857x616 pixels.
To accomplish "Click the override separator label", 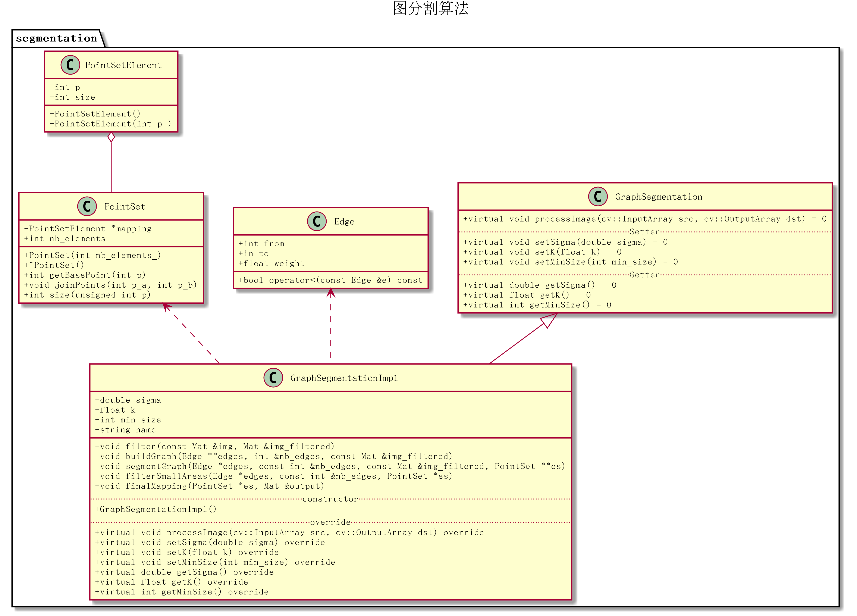I will [x=330, y=522].
